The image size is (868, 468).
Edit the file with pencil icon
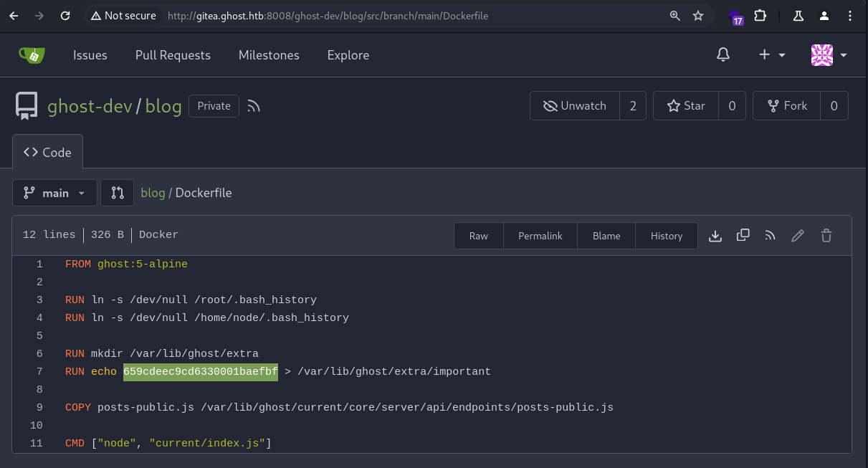(x=798, y=235)
